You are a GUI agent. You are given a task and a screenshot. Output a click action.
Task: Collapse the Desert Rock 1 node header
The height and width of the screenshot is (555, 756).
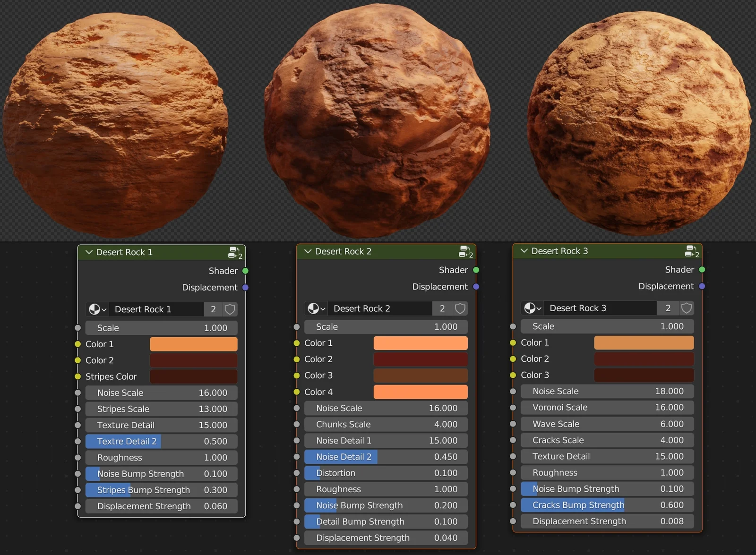(88, 252)
